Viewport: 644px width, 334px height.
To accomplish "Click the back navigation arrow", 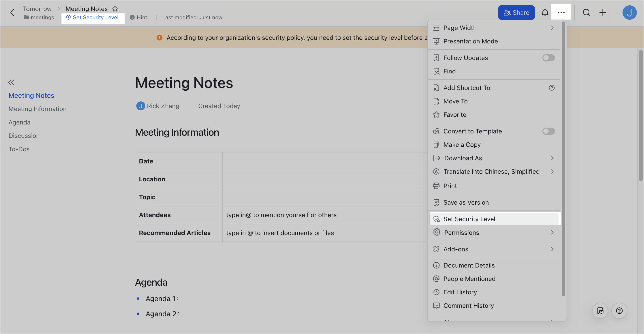I will click(x=12, y=12).
